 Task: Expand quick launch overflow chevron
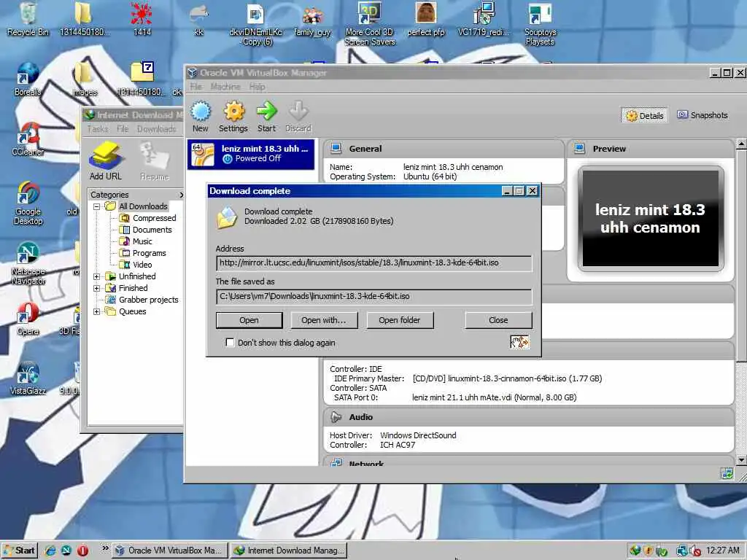(x=105, y=548)
